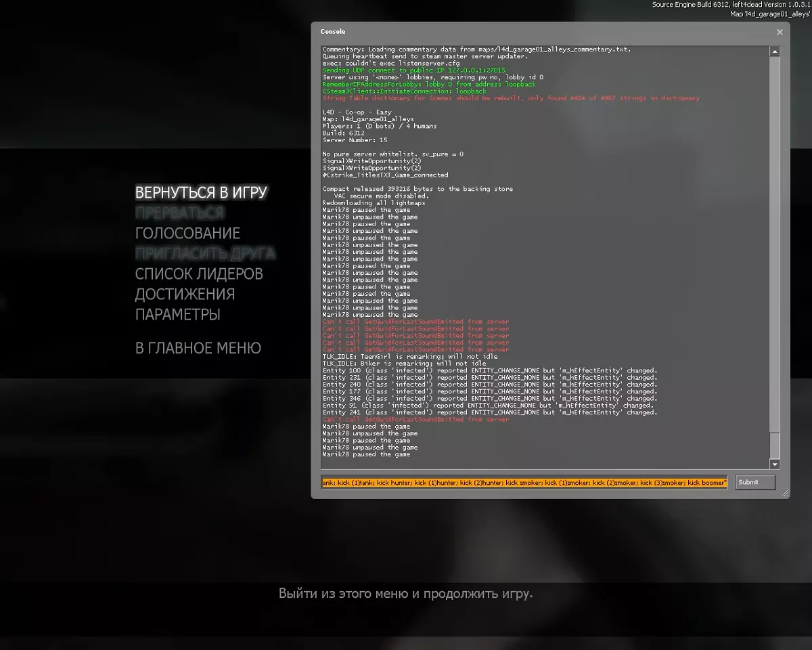Click '#Cstrike_TitlesTXT_Game_connected' line
Image resolution: width=812 pixels, height=650 pixels.
386,175
